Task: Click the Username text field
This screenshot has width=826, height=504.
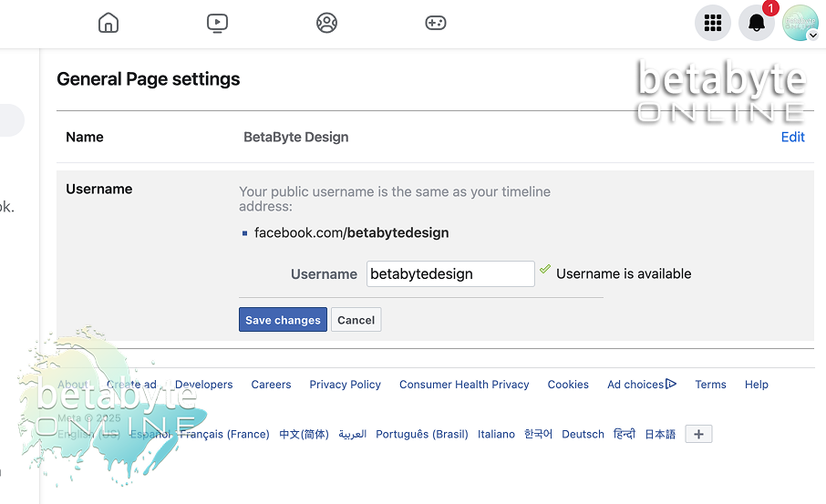Action: coord(450,273)
